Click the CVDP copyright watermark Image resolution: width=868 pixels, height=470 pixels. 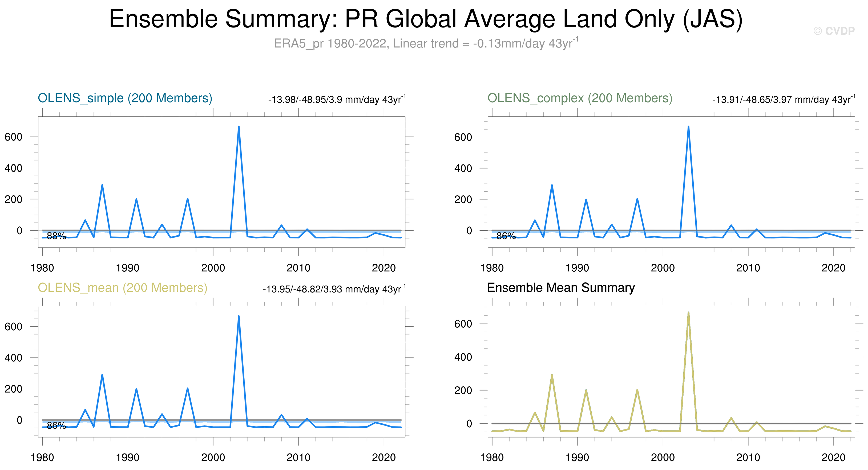834,31
